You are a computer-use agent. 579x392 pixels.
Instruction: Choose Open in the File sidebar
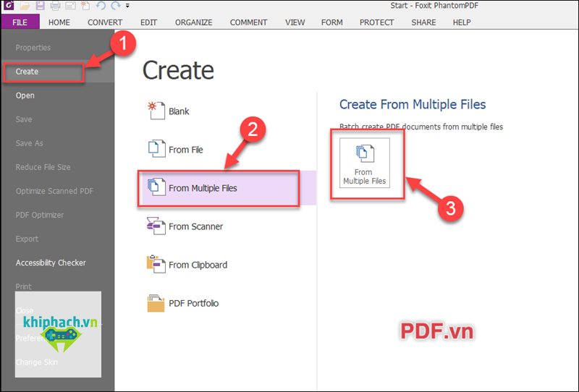pyautogui.click(x=25, y=95)
